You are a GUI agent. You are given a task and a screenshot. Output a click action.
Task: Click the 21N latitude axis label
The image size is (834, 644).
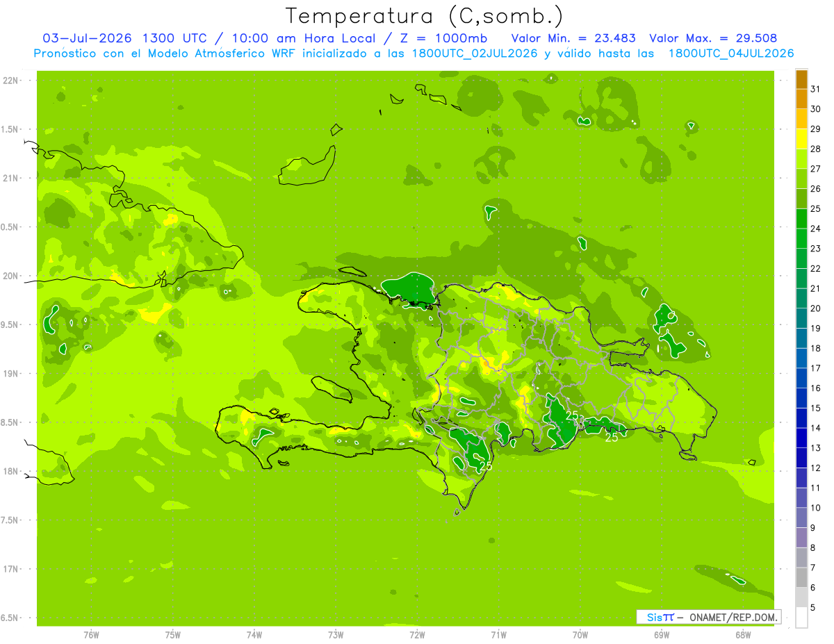(x=12, y=178)
